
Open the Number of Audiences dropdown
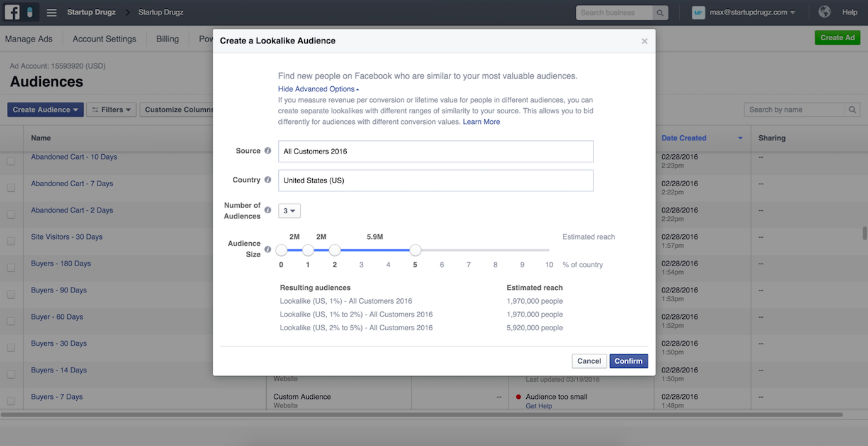coord(290,211)
